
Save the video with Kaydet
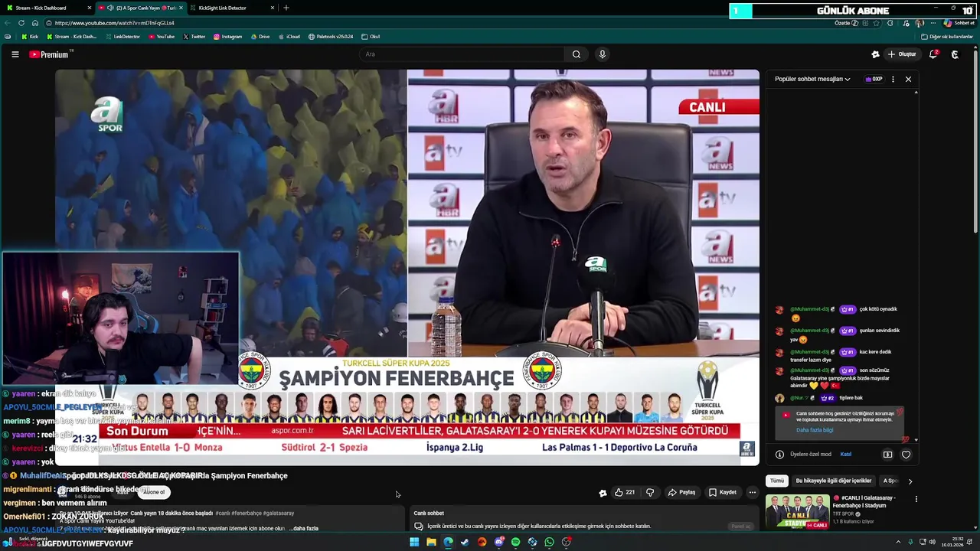[x=722, y=492]
